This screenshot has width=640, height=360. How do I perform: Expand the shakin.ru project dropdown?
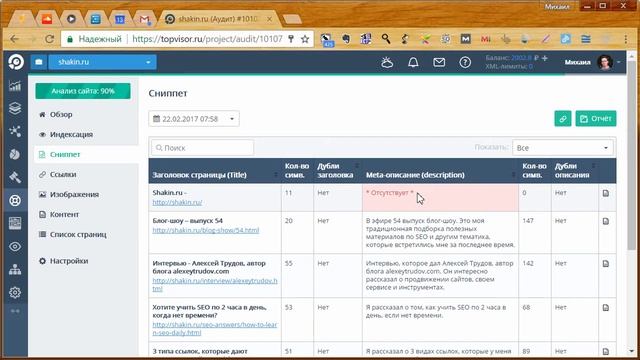102,62
